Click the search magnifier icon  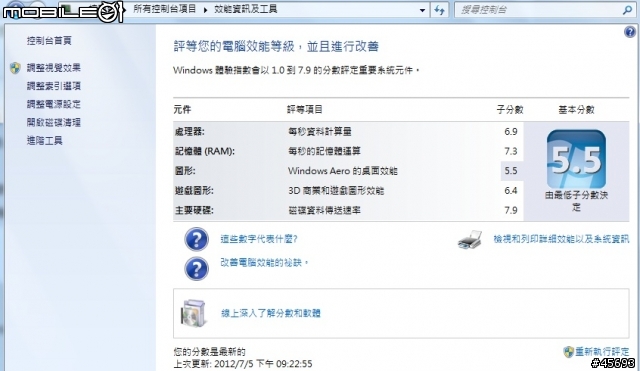click(627, 10)
